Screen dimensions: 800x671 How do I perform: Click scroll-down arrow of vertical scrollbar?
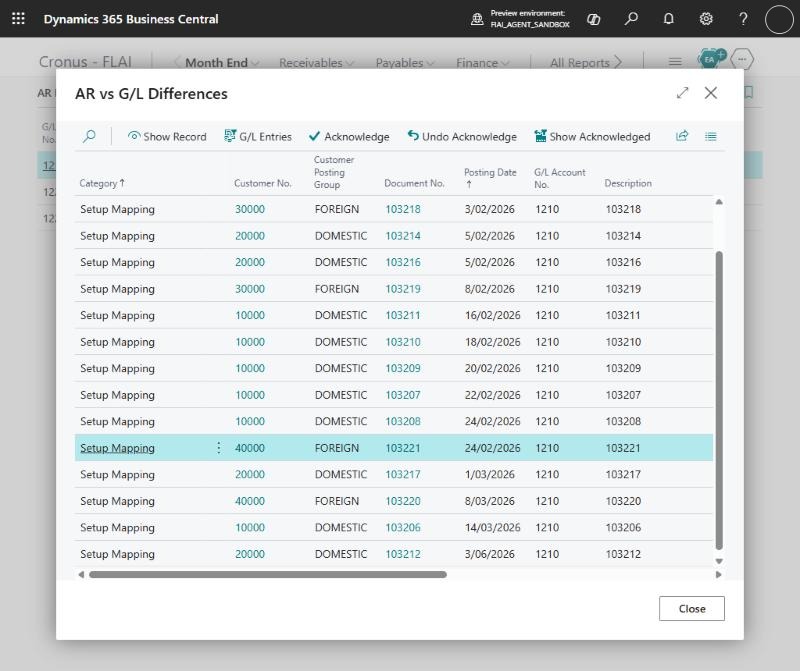click(719, 561)
